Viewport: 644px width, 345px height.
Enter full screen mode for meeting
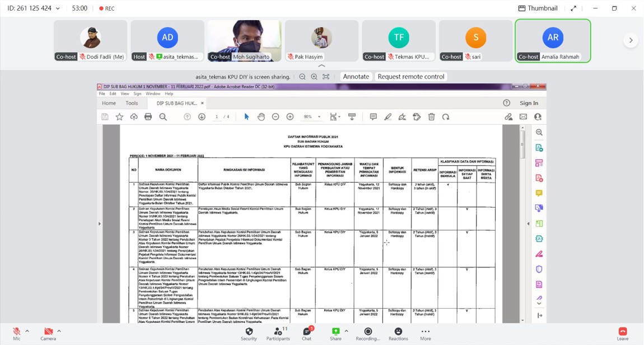(x=573, y=8)
